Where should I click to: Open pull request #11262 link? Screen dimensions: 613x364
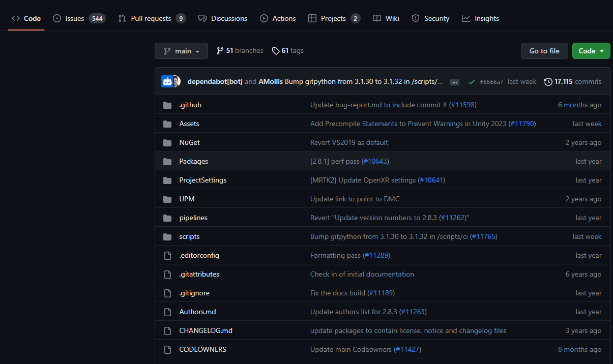tap(453, 218)
